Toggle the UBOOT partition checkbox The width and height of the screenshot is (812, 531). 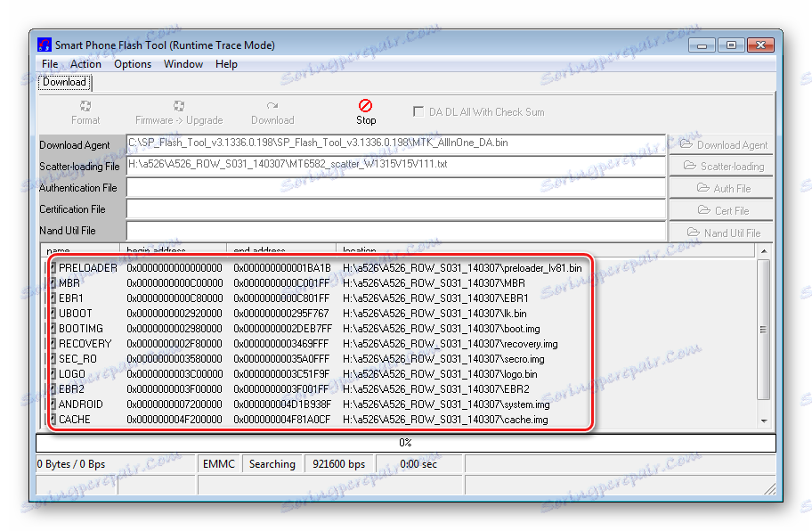53,314
